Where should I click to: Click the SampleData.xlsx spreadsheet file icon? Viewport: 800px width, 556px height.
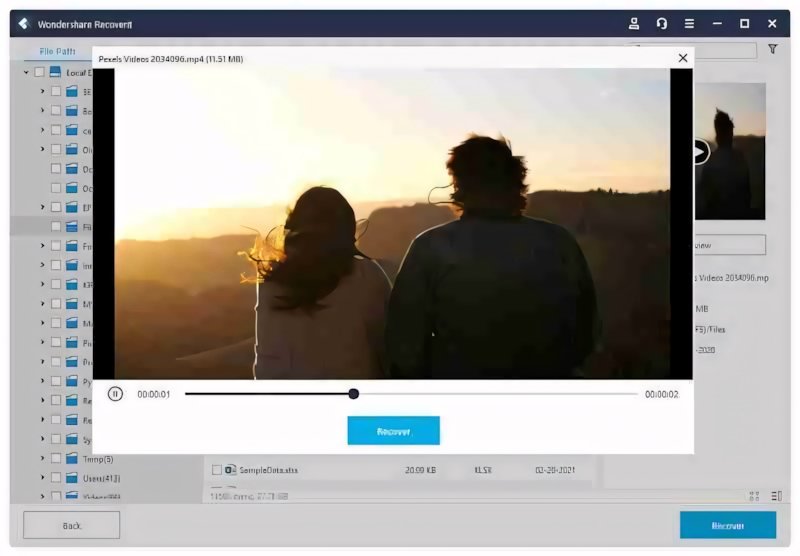(231, 469)
